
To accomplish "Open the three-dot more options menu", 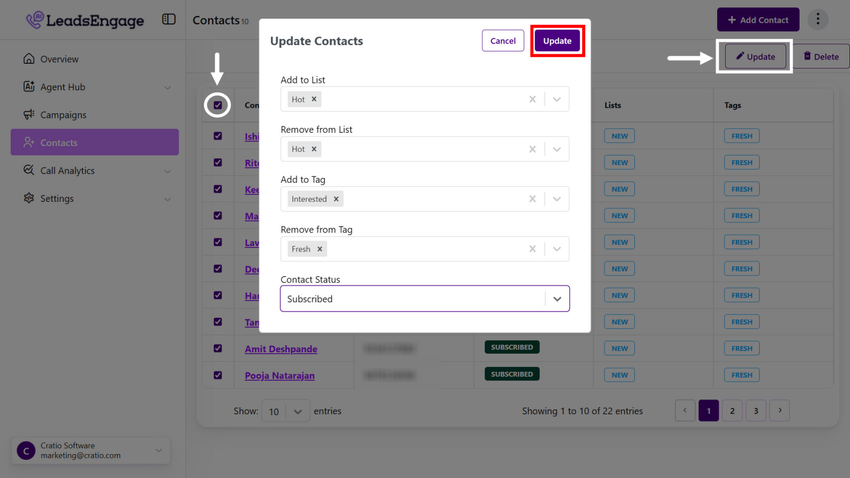I will 817,20.
